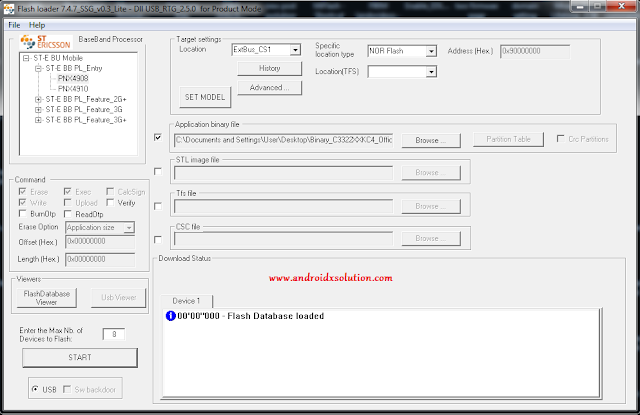Collapse the ST-E BU Mobile tree node
This screenshot has width=640, height=415.
pyautogui.click(x=27, y=58)
